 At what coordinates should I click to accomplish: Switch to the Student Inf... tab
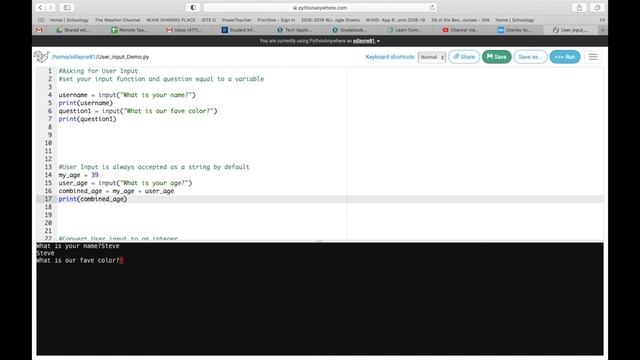[x=240, y=30]
